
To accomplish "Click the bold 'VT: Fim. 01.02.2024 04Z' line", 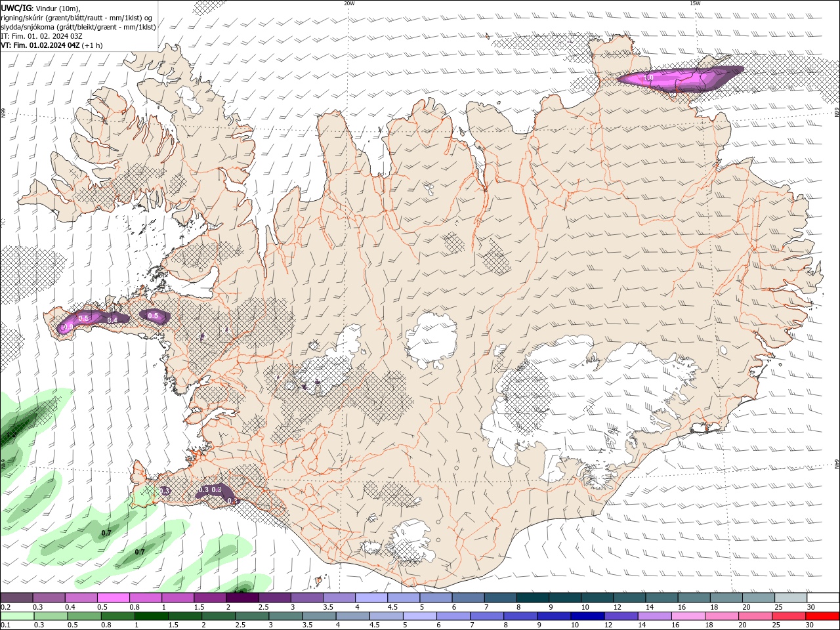I will point(40,45).
